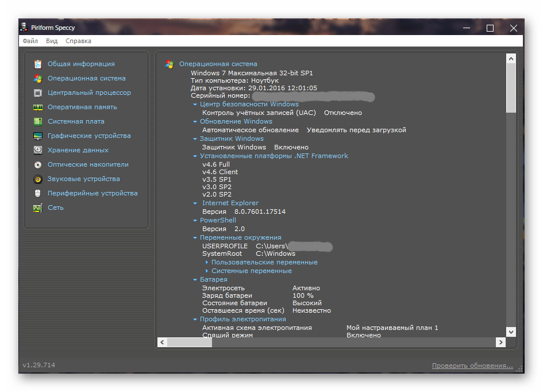This screenshot has height=392, width=543.
Task: Collapse Центр безопасности Windows node
Action: (195, 104)
